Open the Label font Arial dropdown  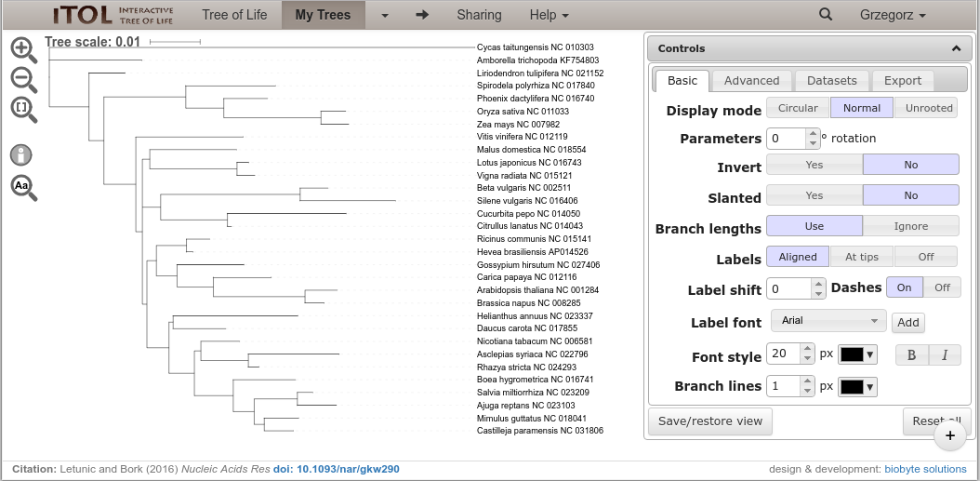click(x=828, y=321)
